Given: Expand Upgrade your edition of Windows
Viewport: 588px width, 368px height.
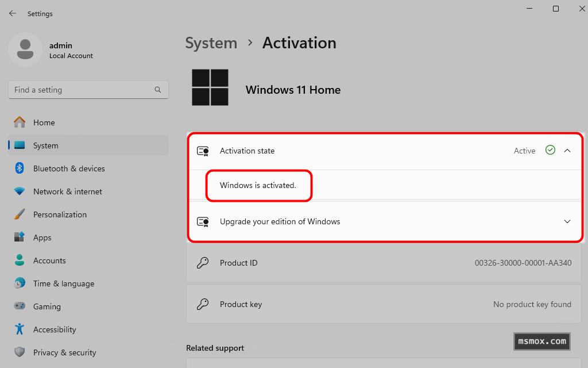Looking at the screenshot, I should point(567,221).
